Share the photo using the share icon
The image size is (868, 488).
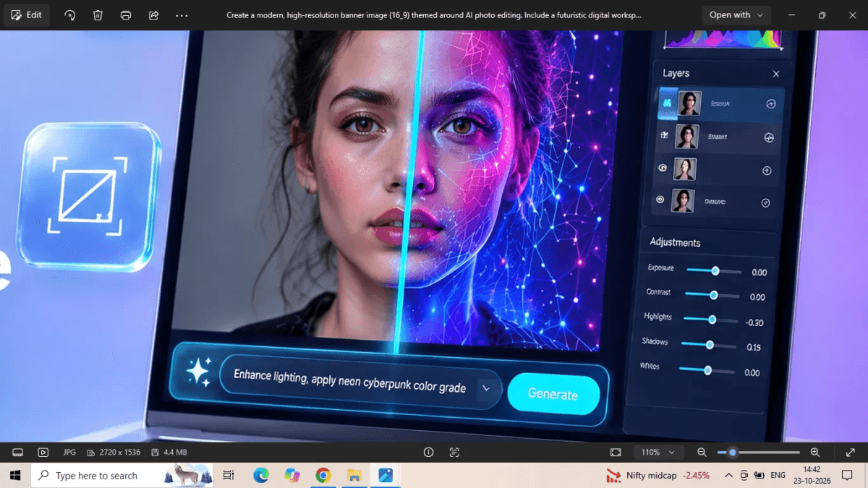[153, 15]
